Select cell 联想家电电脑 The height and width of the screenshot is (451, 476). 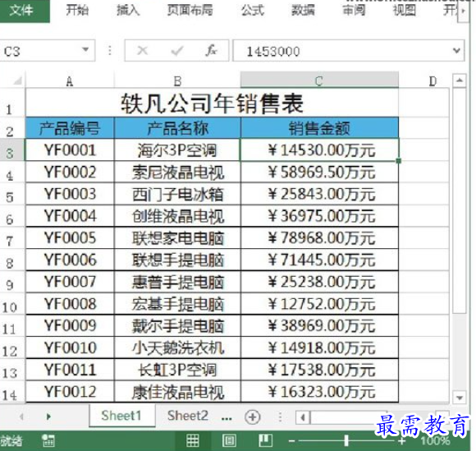177,237
